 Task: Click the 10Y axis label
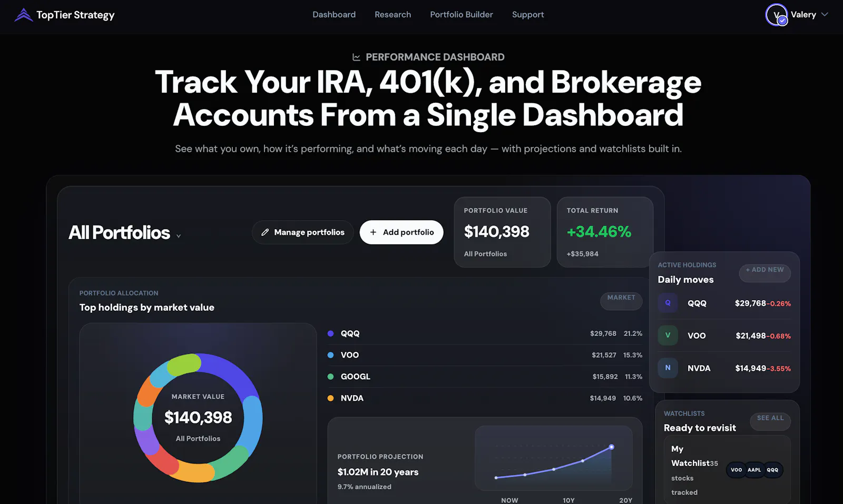[568, 500]
